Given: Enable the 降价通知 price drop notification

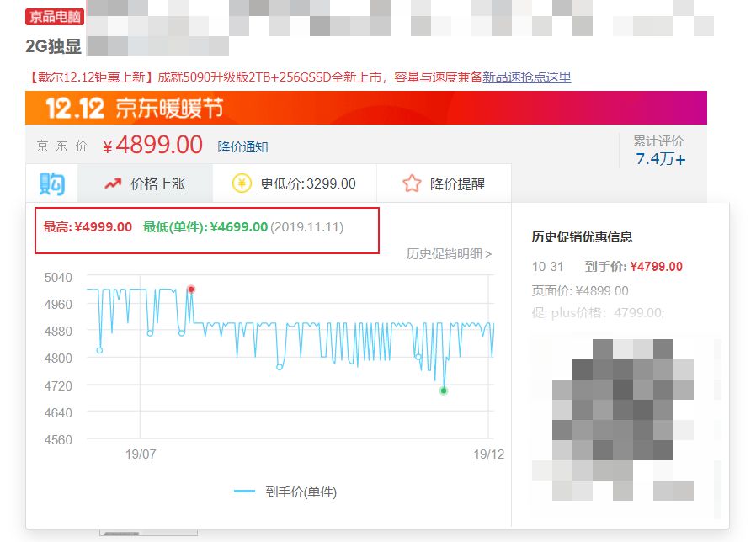Looking at the screenshot, I should point(244,145).
